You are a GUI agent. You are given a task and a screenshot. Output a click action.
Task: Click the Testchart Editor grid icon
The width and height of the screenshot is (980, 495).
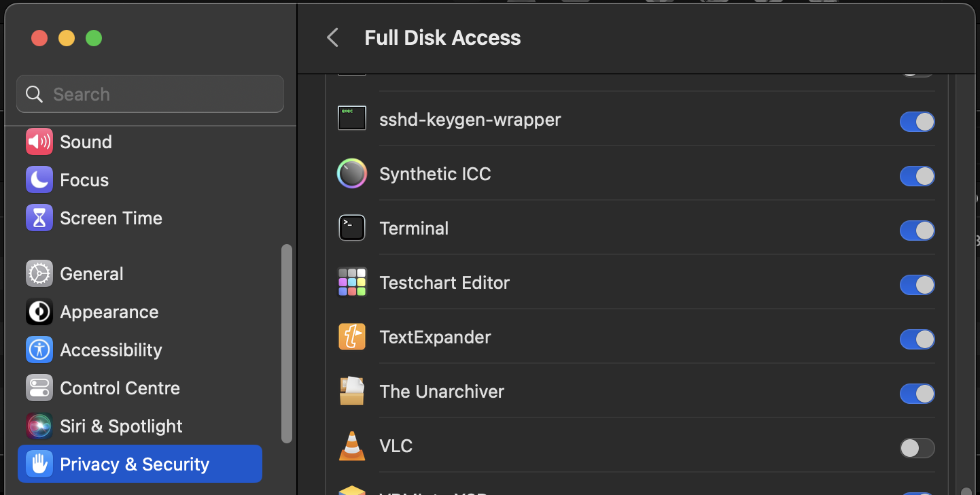pyautogui.click(x=352, y=282)
